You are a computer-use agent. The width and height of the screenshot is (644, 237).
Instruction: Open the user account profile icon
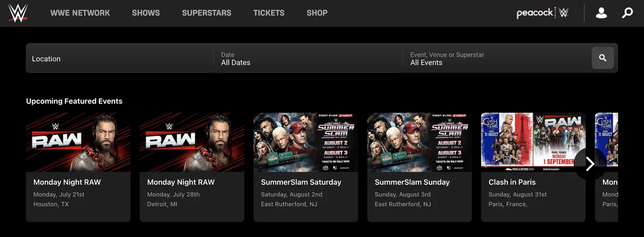coord(601,13)
